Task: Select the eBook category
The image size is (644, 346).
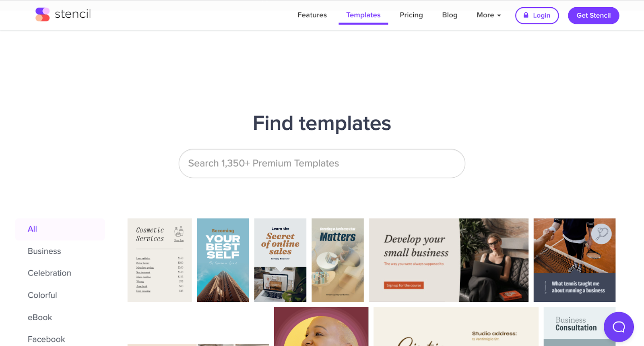Action: (x=40, y=317)
